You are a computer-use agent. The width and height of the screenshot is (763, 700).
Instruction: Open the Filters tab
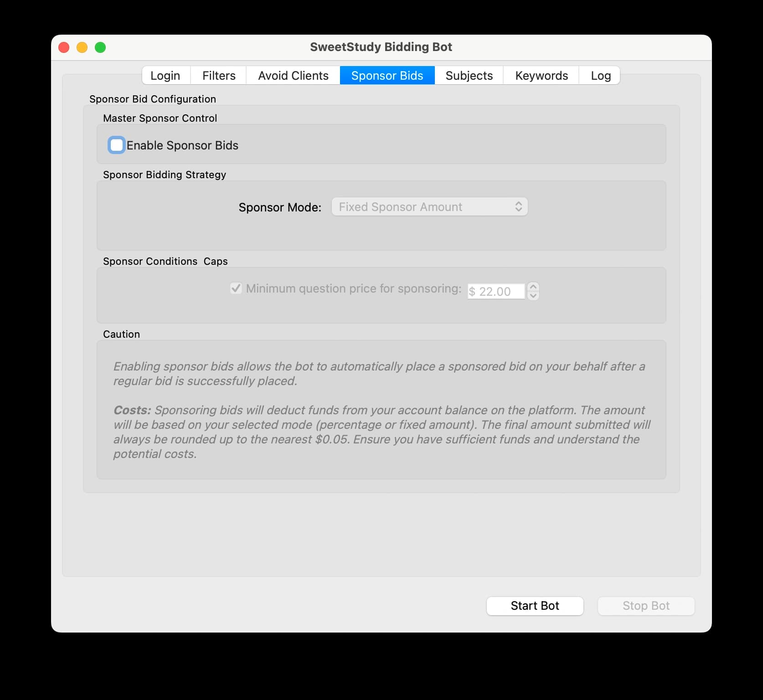tap(219, 75)
